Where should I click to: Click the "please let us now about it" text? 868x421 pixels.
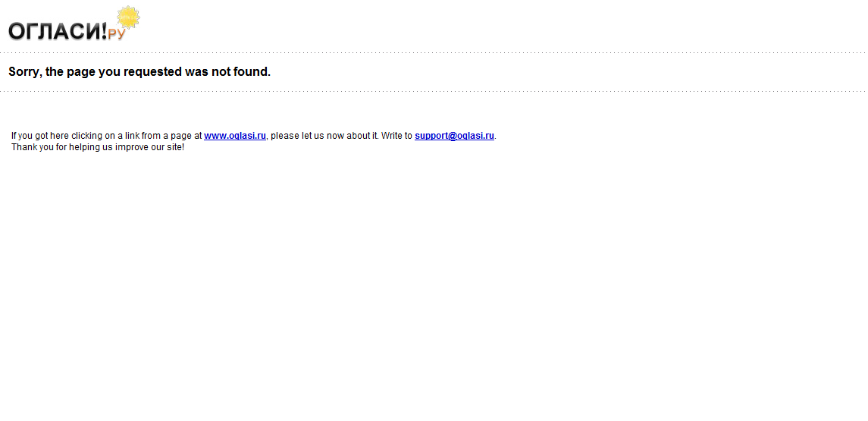(324, 136)
